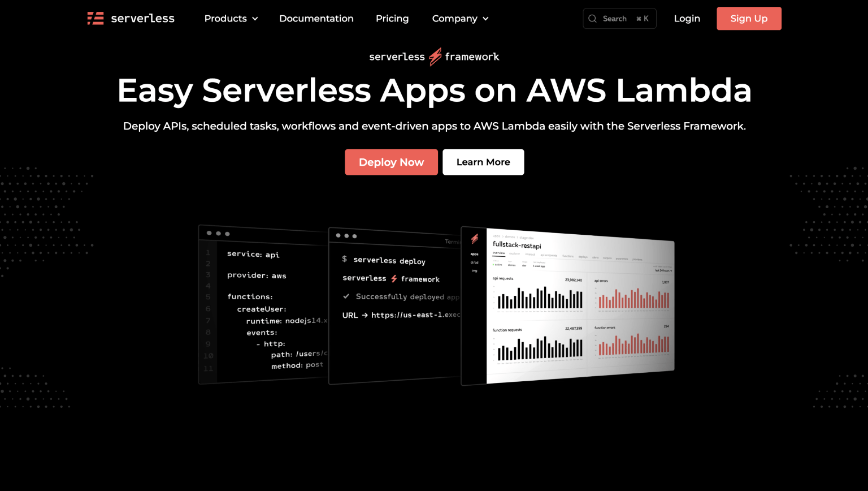Open the Company navigation item
Image resolution: width=868 pixels, height=491 pixels.
(x=460, y=19)
